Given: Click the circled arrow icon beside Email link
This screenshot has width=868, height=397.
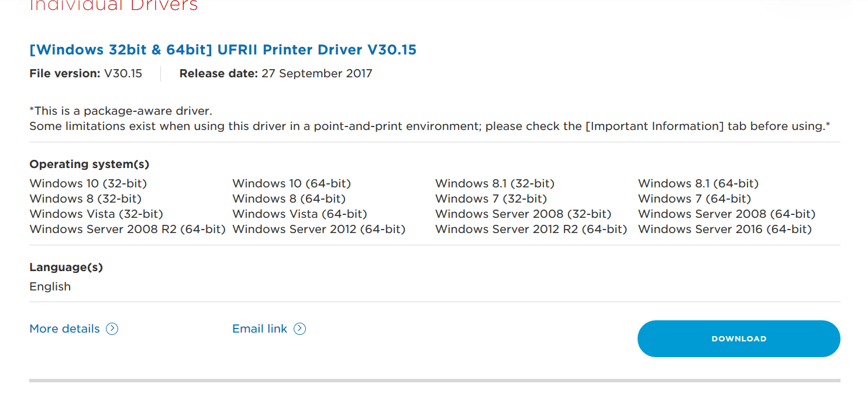Looking at the screenshot, I should (299, 329).
